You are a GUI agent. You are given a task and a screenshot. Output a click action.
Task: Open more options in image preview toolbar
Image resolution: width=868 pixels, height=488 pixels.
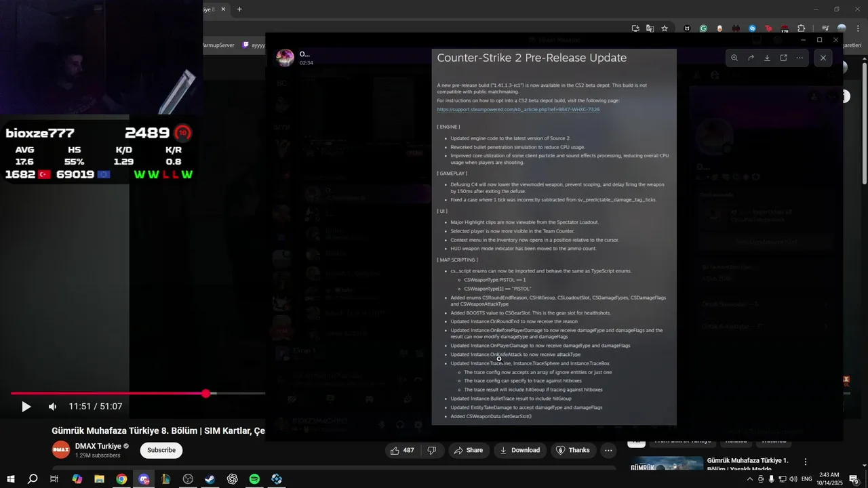800,58
